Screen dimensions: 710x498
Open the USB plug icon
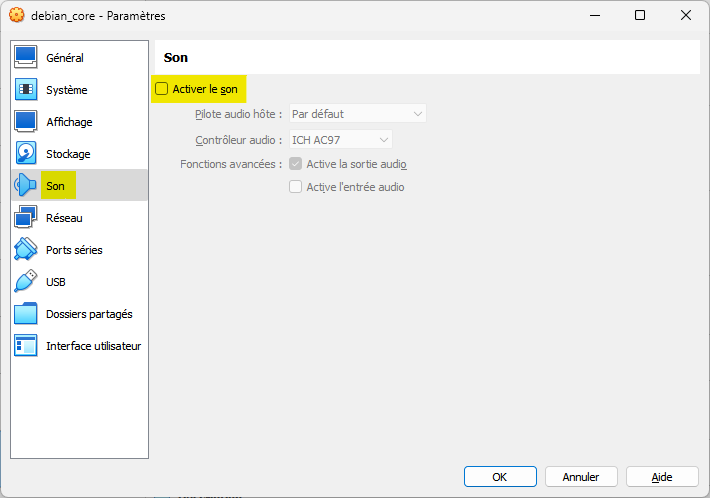click(x=26, y=281)
